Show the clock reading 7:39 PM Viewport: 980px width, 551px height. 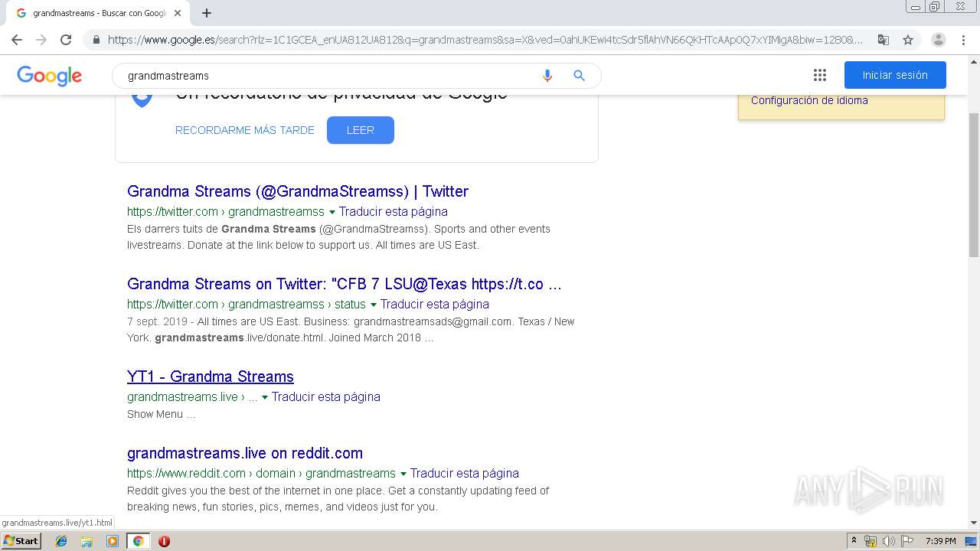coord(940,541)
